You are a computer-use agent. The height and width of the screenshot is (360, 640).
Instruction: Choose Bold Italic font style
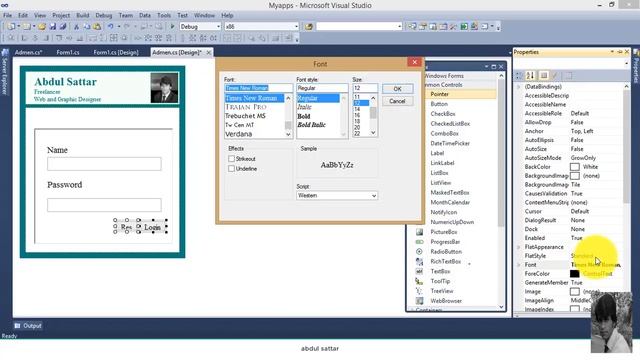(311, 125)
